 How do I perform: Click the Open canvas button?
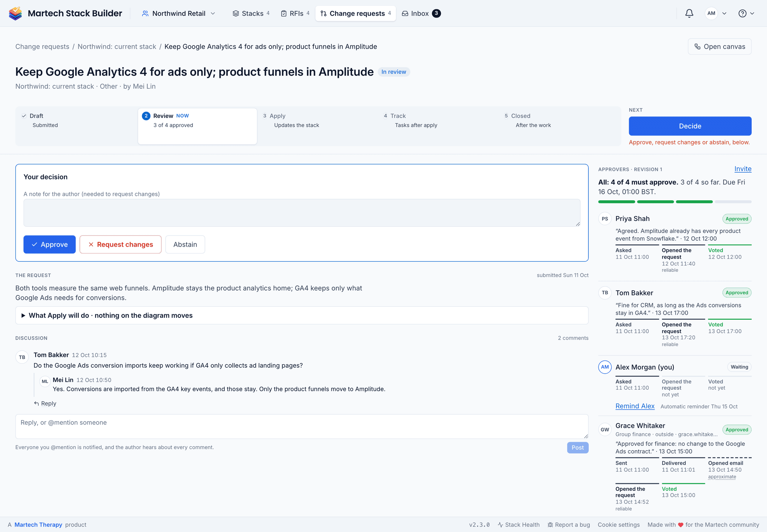719,46
